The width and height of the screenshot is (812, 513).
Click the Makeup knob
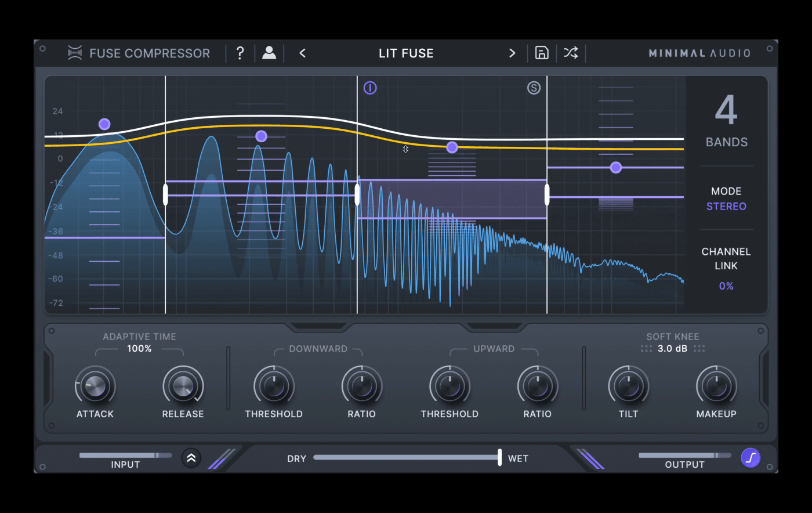[716, 386]
